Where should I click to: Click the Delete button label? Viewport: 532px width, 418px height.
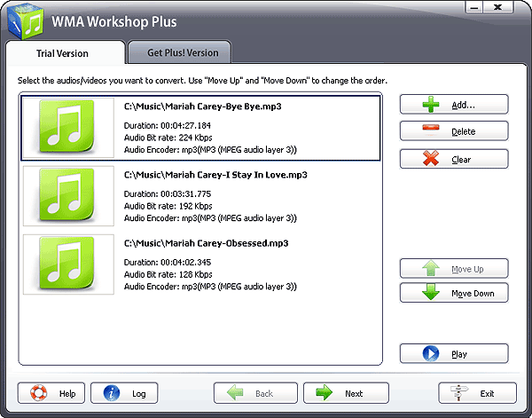(x=463, y=131)
